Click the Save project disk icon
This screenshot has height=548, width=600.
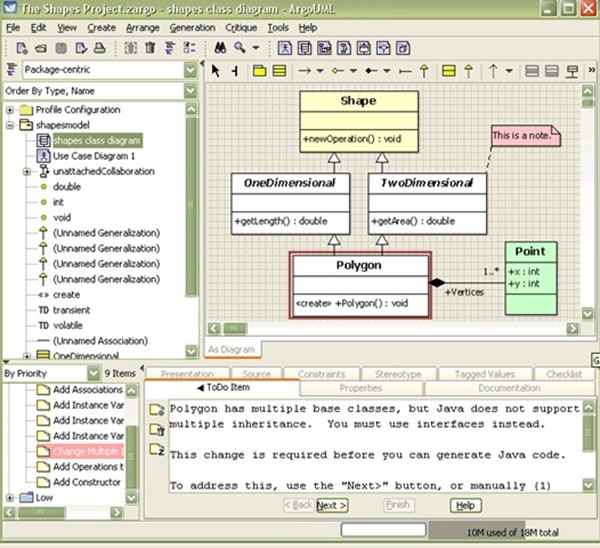(x=61, y=48)
